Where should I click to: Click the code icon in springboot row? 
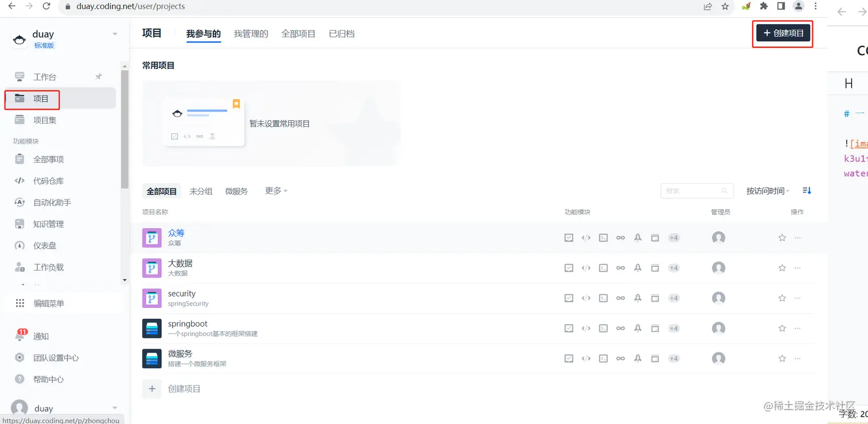click(x=586, y=328)
